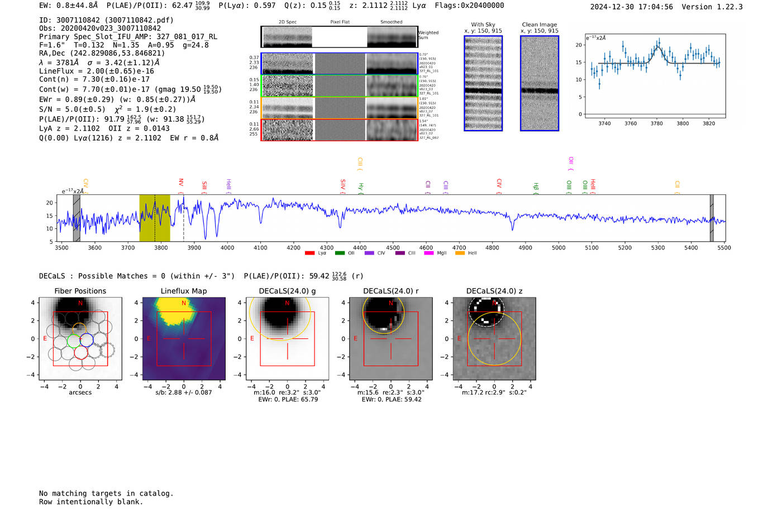The image size is (782, 532).
Task: Open the With Sky cutout image
Action: point(483,83)
